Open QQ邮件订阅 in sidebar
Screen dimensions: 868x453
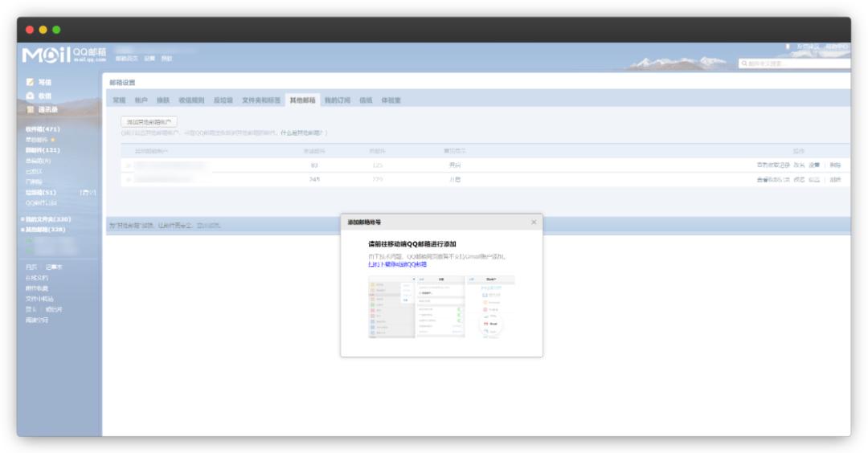coord(41,203)
